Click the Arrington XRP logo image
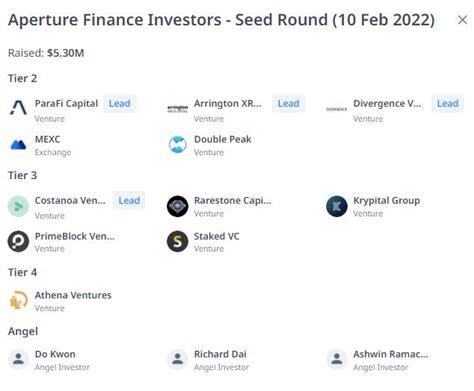 click(177, 109)
